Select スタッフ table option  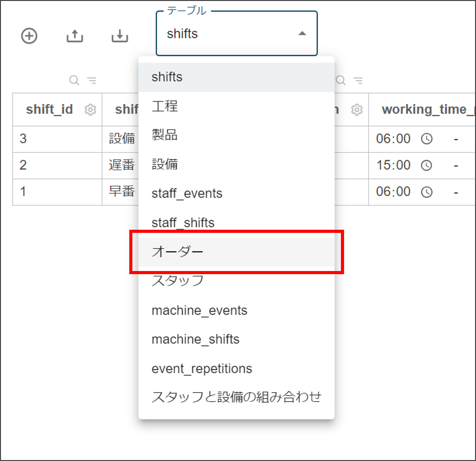(x=236, y=281)
